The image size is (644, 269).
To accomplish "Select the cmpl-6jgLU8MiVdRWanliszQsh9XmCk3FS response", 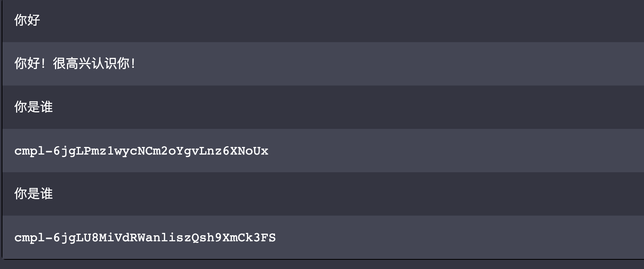I will (145, 238).
